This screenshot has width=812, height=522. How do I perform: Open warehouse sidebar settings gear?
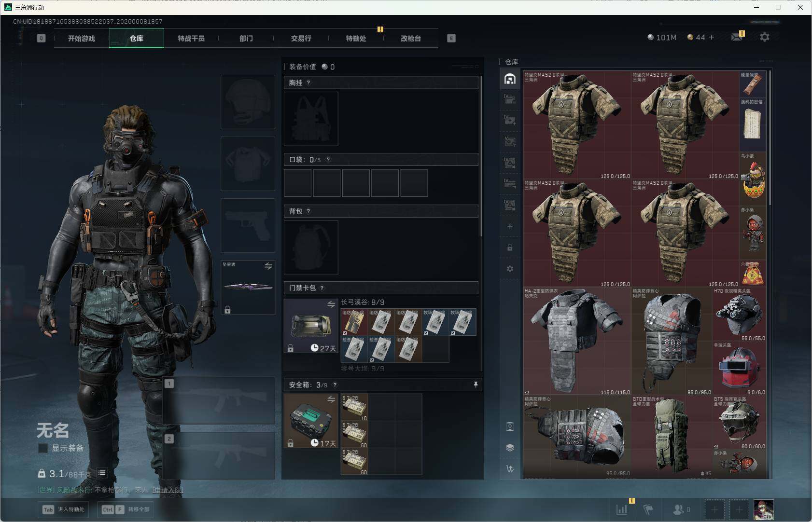pyautogui.click(x=510, y=269)
